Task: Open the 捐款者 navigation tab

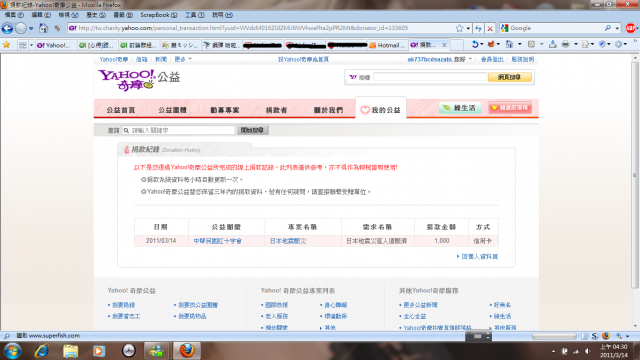Action: [276, 110]
